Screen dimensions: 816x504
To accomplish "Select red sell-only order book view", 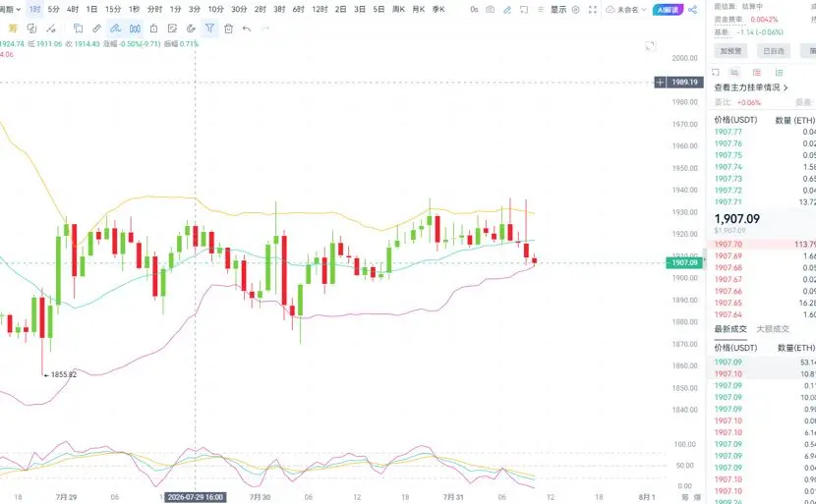I will click(757, 73).
